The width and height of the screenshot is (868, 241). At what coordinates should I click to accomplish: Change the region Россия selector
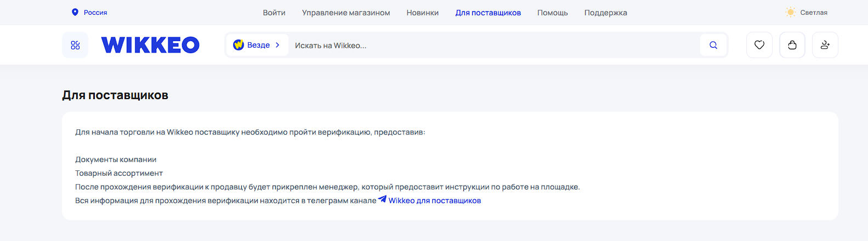(x=90, y=12)
